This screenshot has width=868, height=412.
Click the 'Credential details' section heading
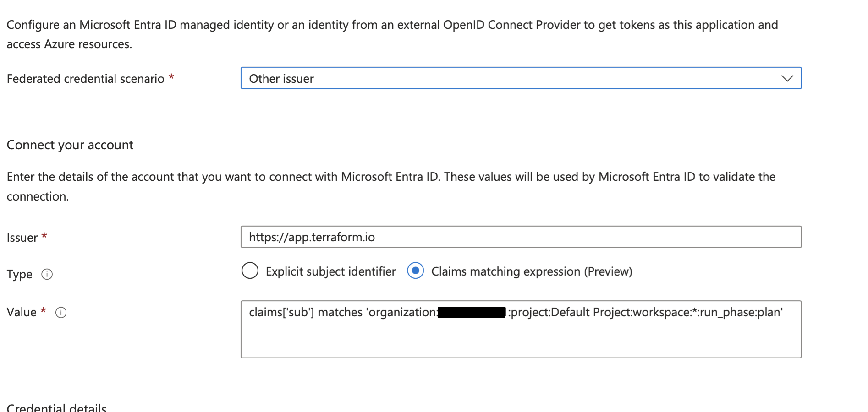tap(57, 407)
